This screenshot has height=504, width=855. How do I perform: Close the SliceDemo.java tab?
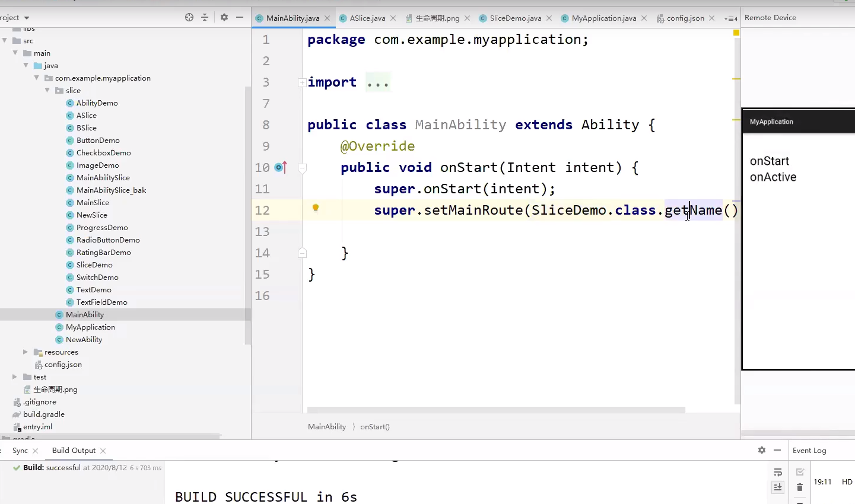pyautogui.click(x=549, y=18)
